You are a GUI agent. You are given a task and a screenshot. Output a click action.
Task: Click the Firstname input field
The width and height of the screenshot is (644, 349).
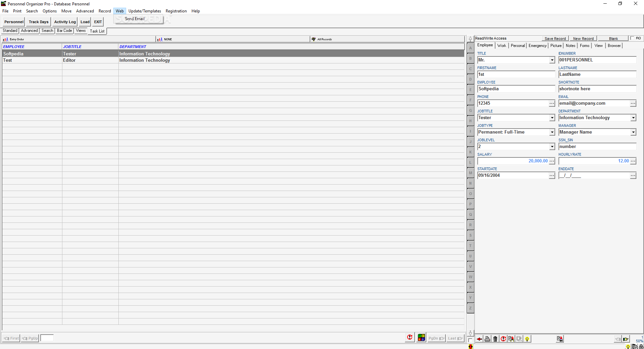coord(516,74)
